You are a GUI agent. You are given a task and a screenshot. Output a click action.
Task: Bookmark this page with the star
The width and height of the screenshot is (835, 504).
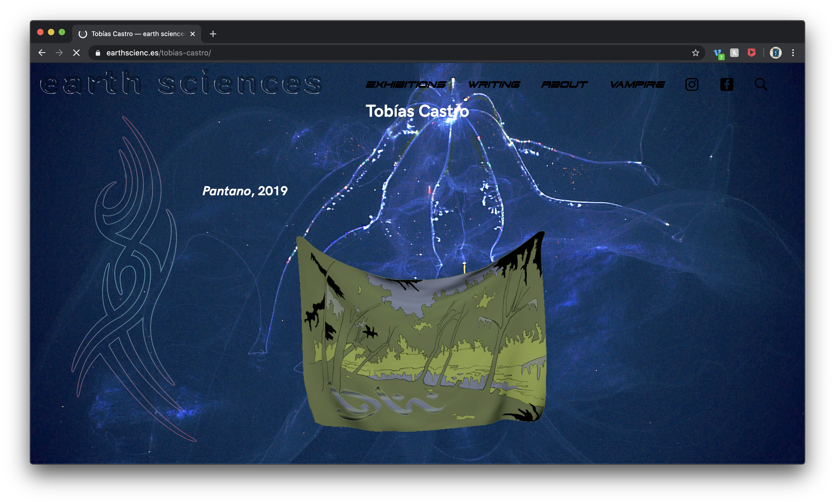click(695, 53)
